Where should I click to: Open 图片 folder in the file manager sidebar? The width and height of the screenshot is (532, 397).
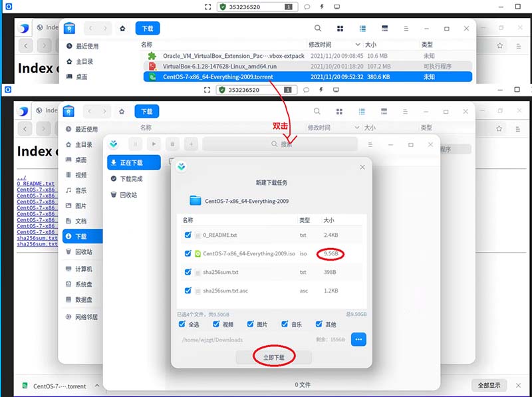coord(80,205)
